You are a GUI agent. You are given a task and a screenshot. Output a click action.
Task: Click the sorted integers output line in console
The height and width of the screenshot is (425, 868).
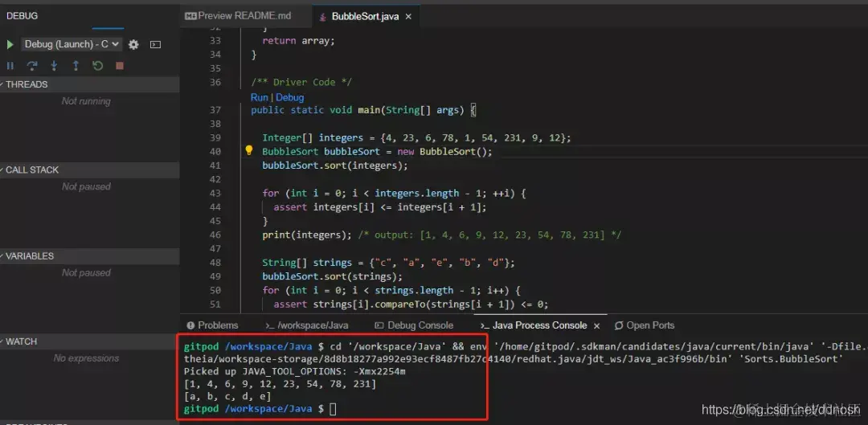280,383
